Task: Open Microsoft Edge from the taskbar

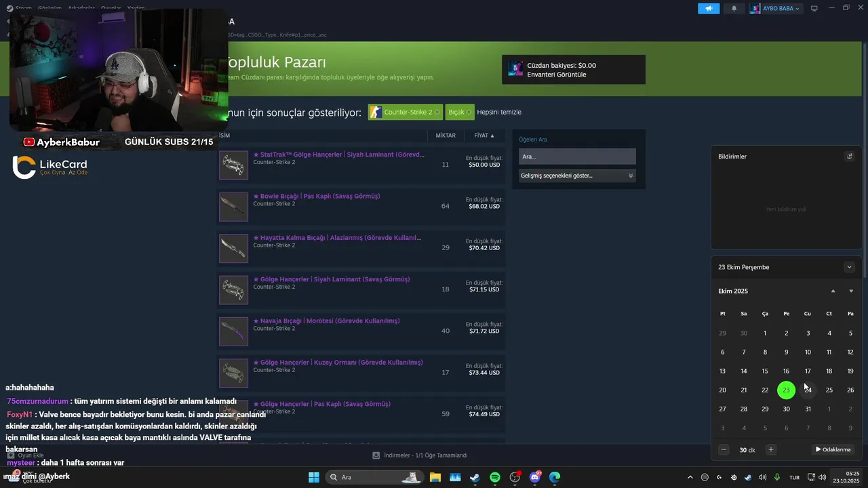Action: pyautogui.click(x=555, y=477)
